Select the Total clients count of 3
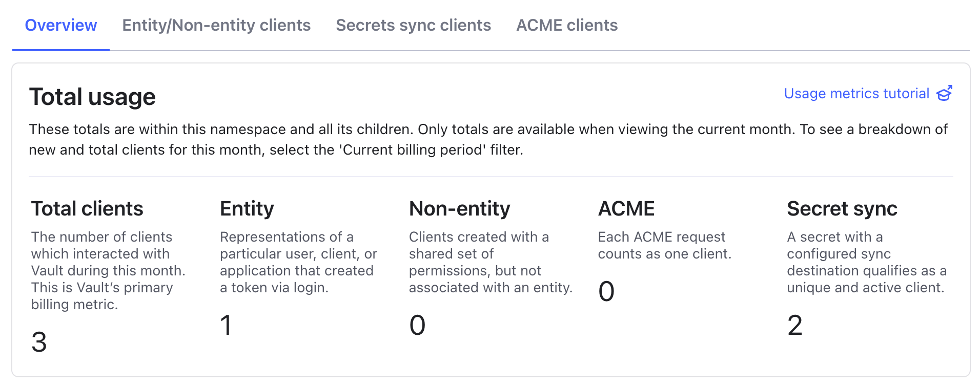Screen dimensions: 980x387 pos(39,342)
